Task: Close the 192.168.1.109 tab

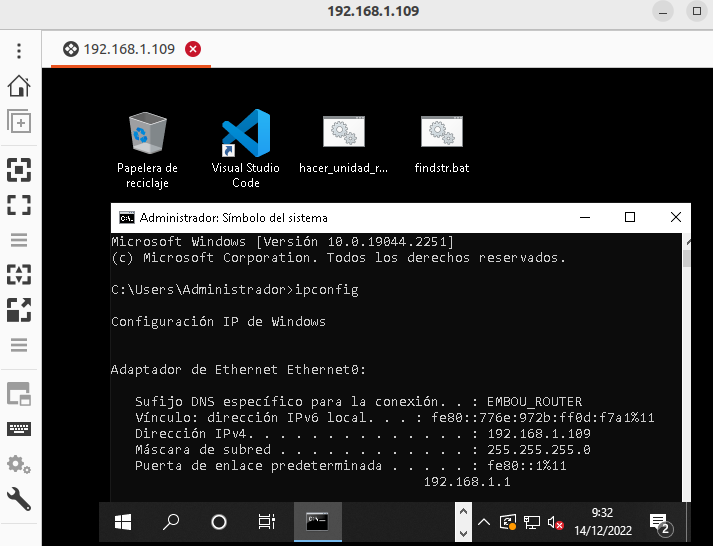Action: pyautogui.click(x=193, y=49)
